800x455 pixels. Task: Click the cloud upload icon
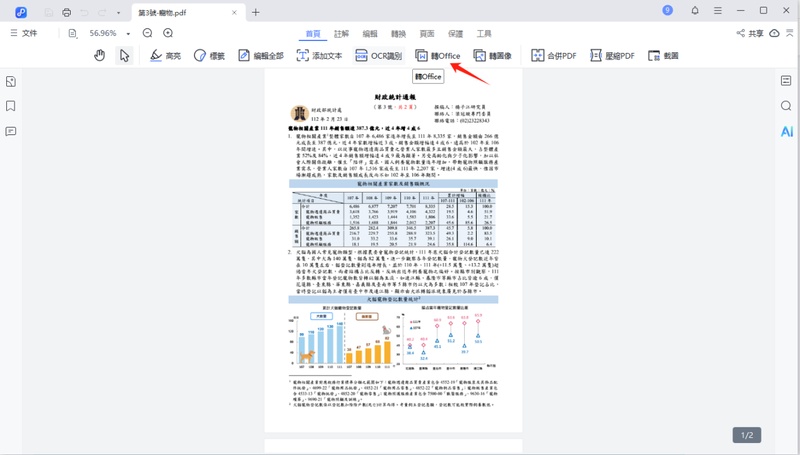click(x=774, y=33)
